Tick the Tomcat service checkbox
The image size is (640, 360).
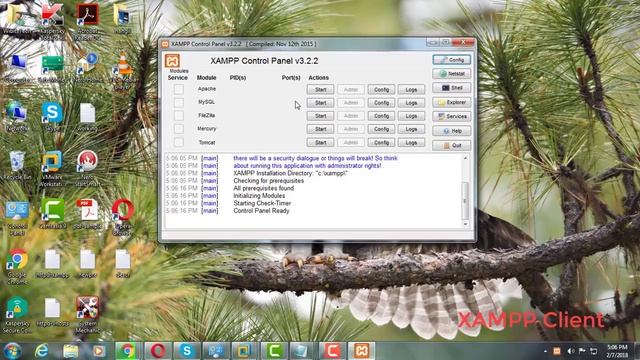(178, 142)
